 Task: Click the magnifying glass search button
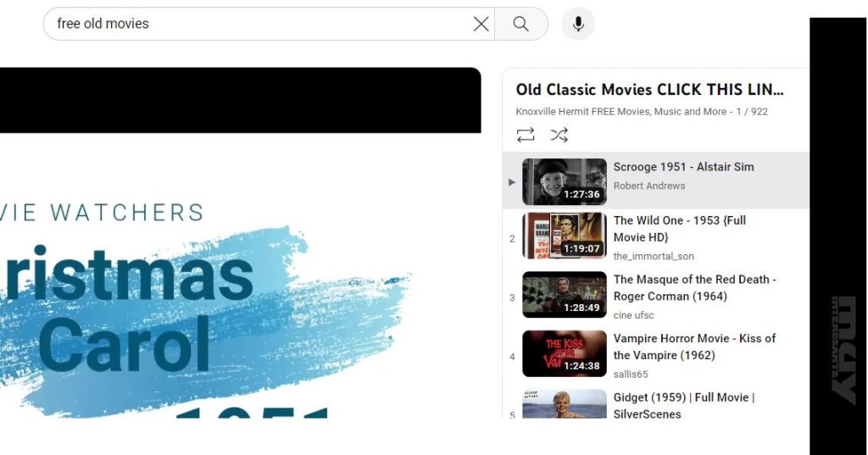pyautogui.click(x=520, y=24)
